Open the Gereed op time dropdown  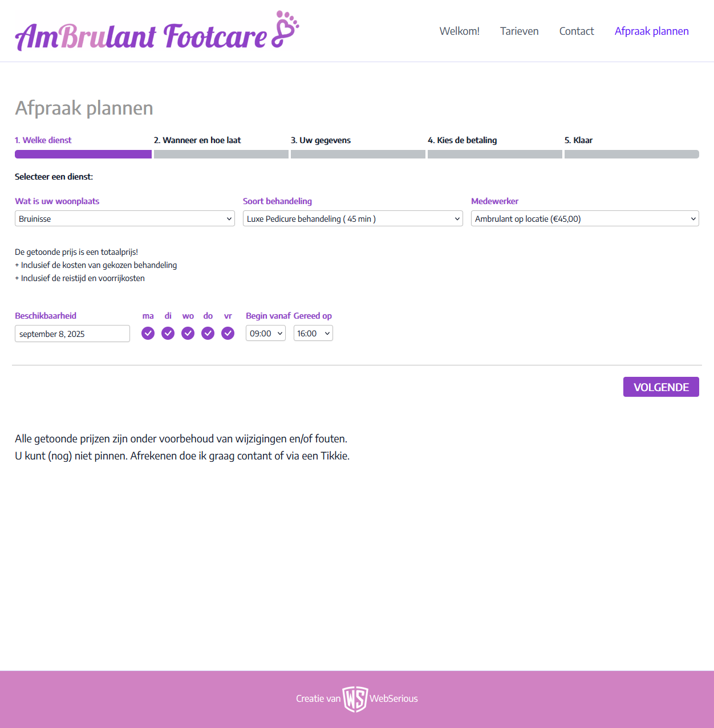click(313, 334)
